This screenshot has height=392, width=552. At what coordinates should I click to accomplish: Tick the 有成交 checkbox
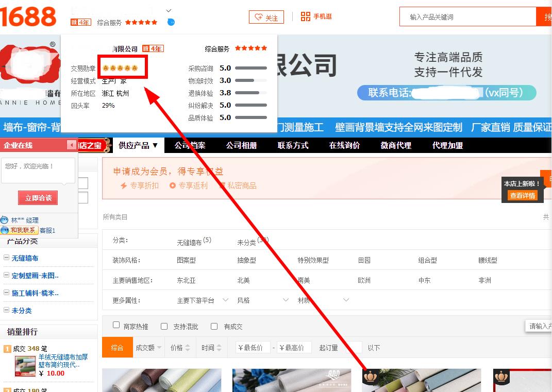click(214, 326)
